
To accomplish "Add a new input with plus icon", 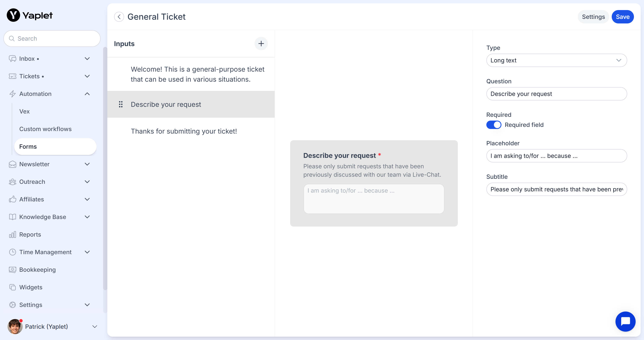I will [x=261, y=44].
